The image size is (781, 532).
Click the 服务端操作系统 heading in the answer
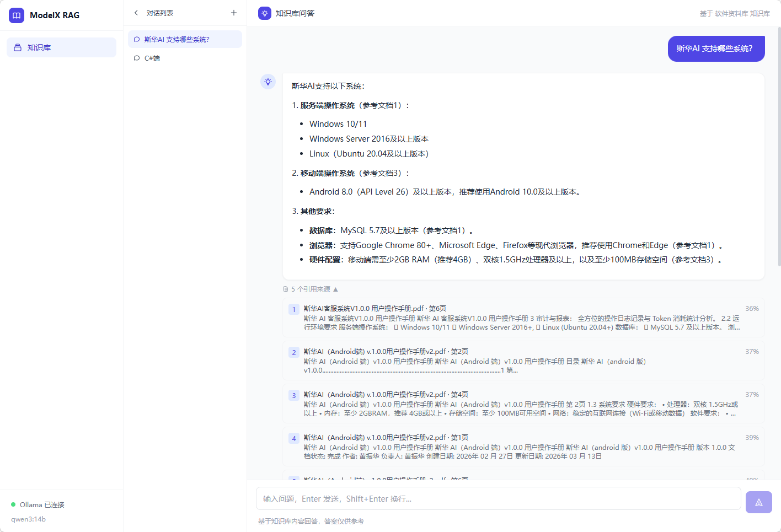tap(328, 105)
